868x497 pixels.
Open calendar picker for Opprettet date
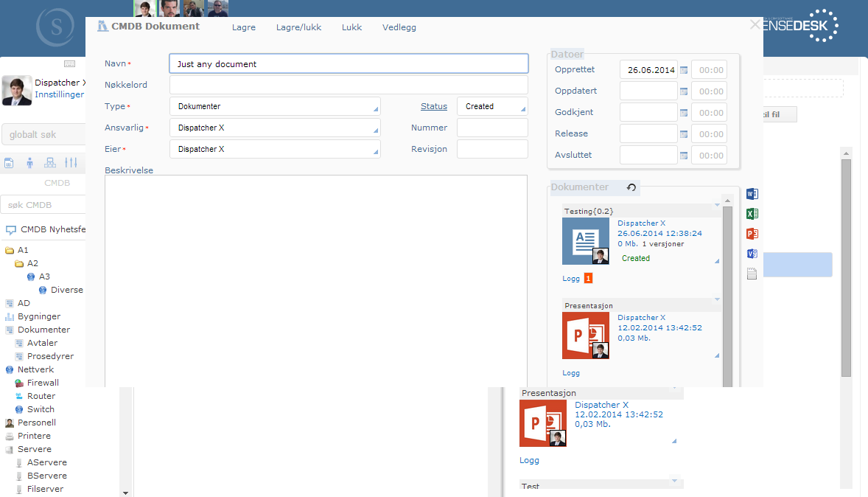(x=684, y=70)
